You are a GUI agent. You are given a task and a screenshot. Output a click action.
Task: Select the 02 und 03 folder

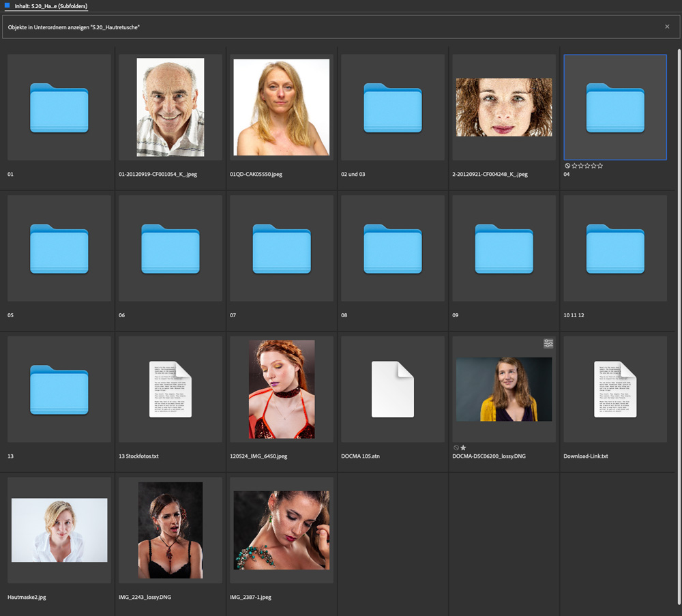(x=392, y=108)
